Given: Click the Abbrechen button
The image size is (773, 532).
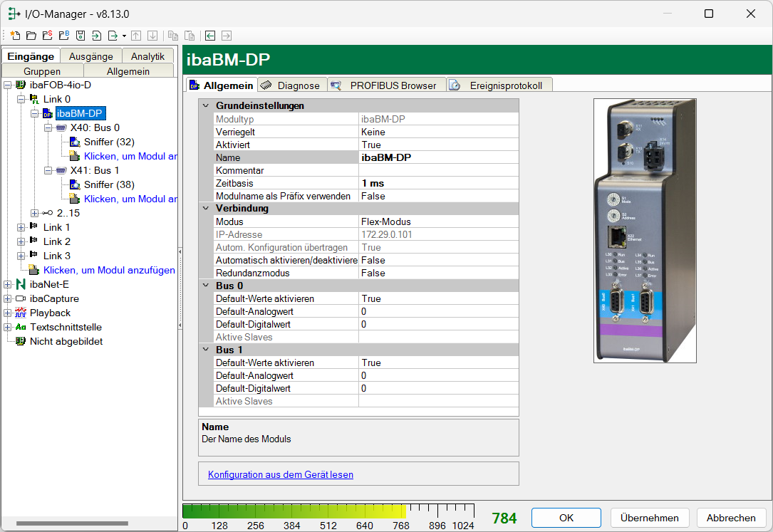Looking at the screenshot, I should tap(730, 518).
